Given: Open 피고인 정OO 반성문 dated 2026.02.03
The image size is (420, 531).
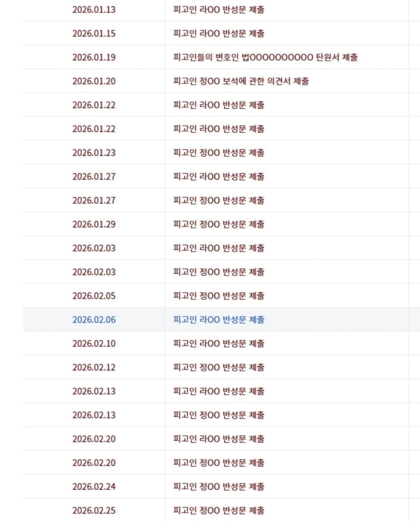Looking at the screenshot, I should pos(218,272).
